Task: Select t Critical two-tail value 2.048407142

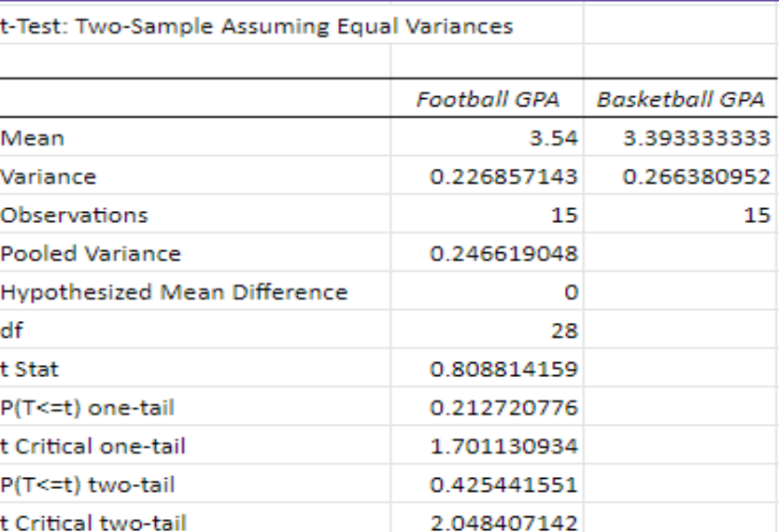Action: click(488, 518)
